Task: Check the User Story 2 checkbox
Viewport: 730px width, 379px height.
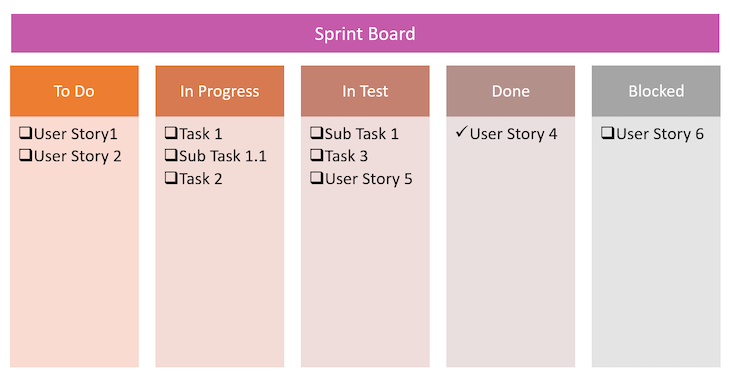Action: coord(26,155)
